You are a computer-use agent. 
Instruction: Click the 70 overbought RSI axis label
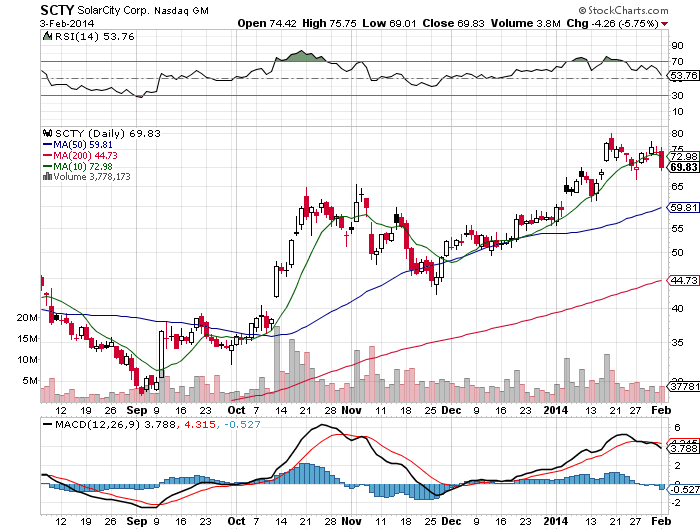677,62
